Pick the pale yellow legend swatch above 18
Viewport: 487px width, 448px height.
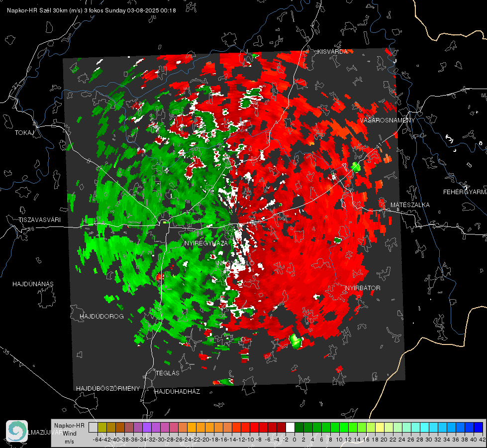pos(380,427)
